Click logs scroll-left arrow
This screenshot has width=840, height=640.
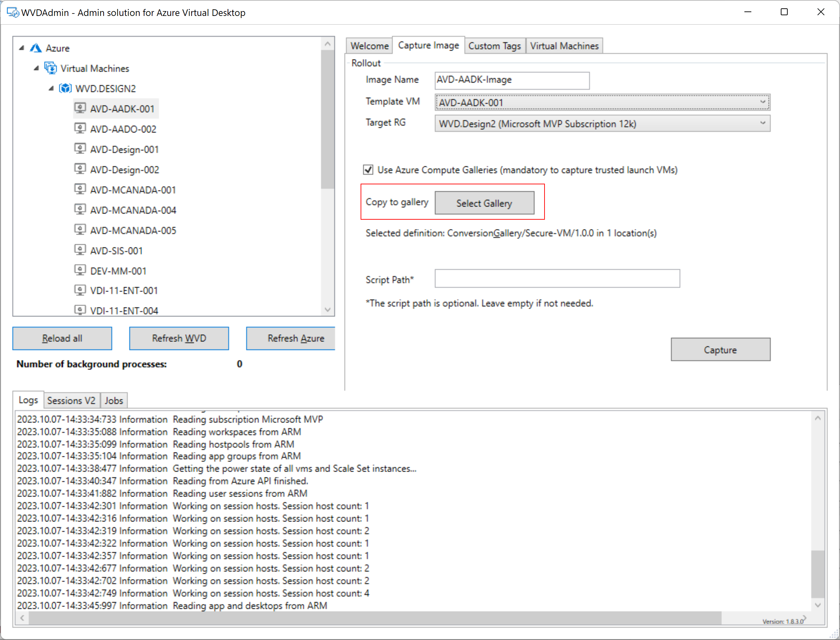tap(22, 617)
